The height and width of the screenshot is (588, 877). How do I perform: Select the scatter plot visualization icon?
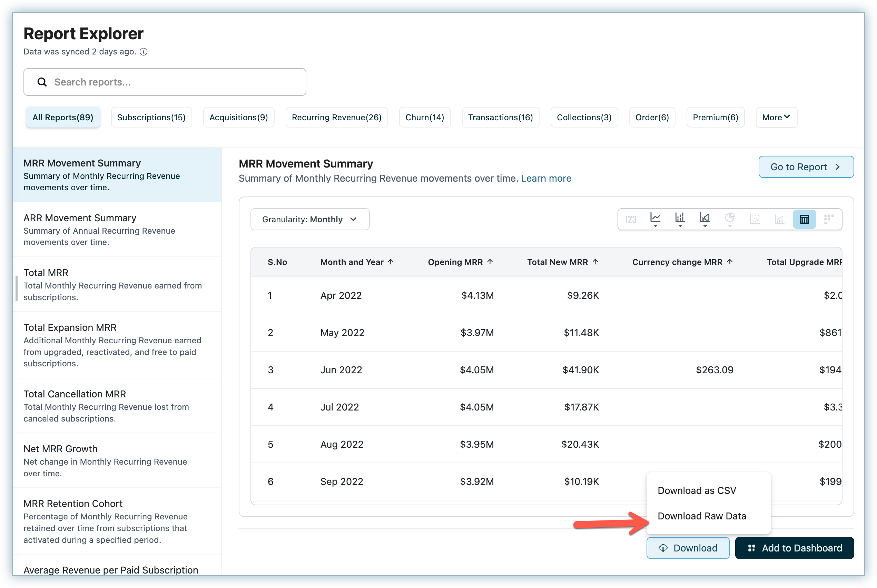tap(754, 219)
